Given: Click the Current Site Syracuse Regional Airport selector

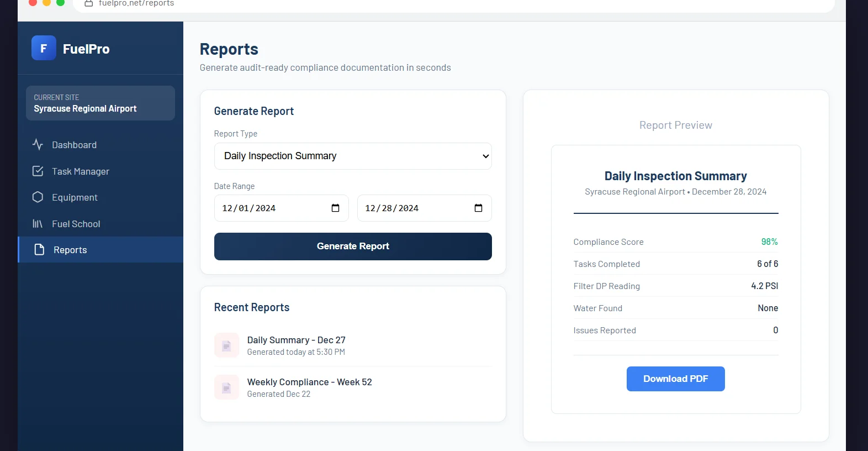Looking at the screenshot, I should pyautogui.click(x=100, y=103).
